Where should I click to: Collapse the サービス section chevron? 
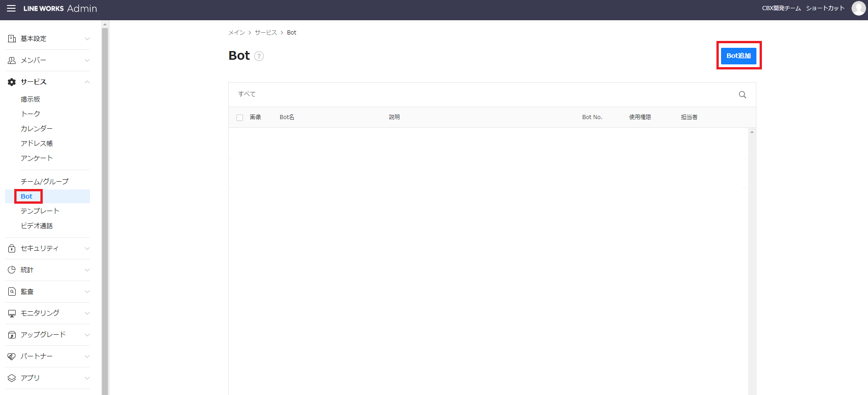point(87,82)
